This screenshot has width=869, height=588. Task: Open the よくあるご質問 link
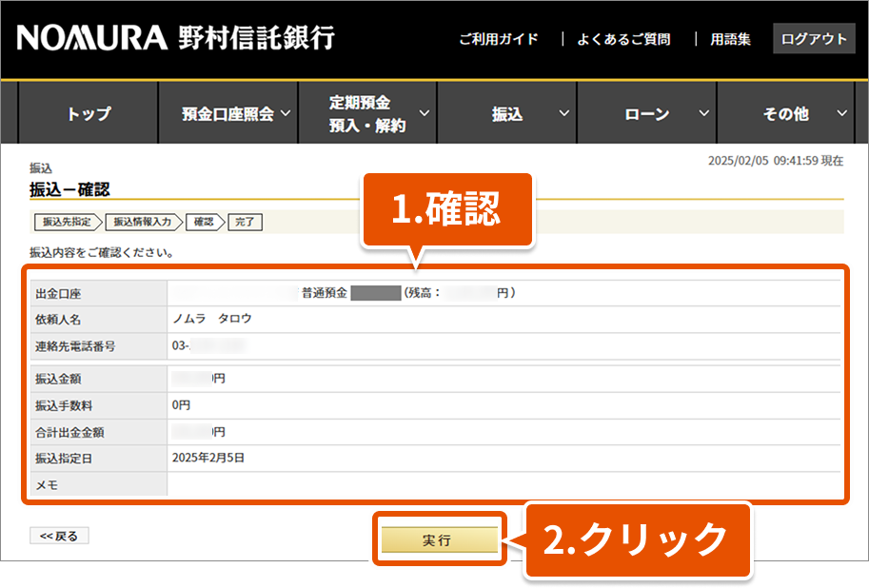coord(622,39)
